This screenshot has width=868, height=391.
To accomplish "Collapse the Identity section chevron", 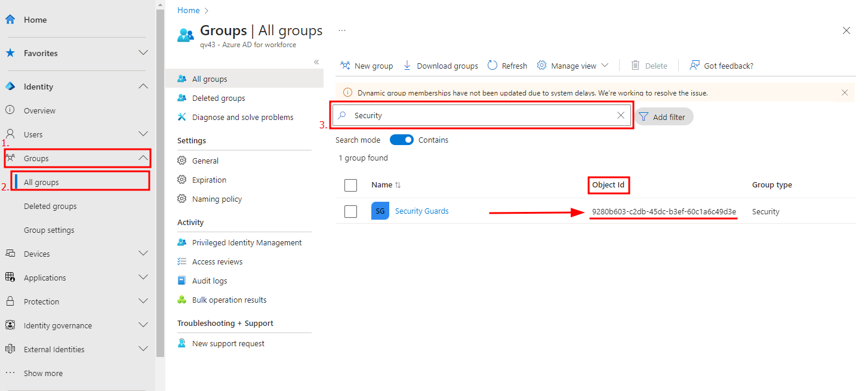I will pos(143,87).
